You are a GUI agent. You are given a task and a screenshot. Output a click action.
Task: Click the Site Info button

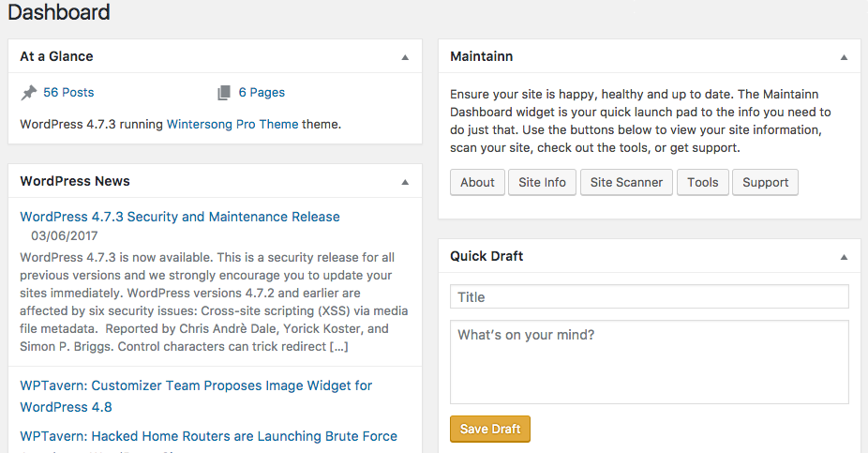tap(542, 182)
